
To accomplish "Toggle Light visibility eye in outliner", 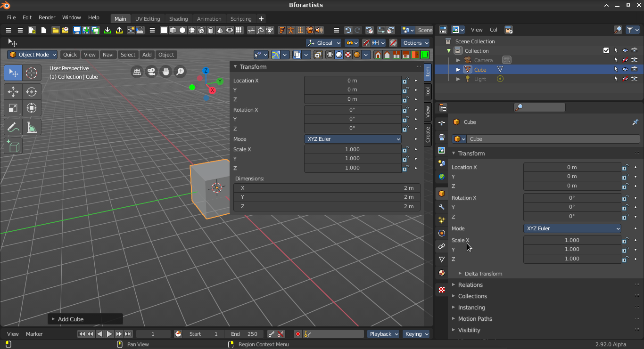I will pos(625,79).
